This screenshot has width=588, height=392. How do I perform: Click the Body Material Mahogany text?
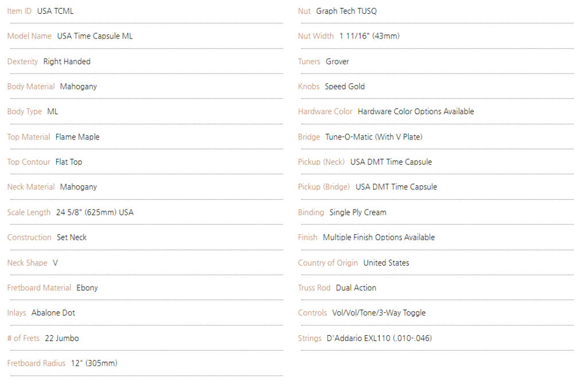coord(78,87)
